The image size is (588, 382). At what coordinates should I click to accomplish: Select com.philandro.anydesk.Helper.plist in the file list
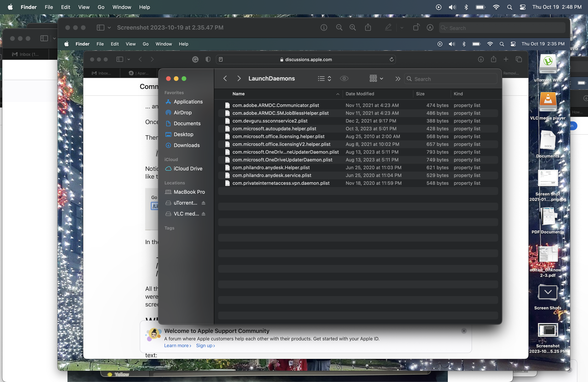271,167
